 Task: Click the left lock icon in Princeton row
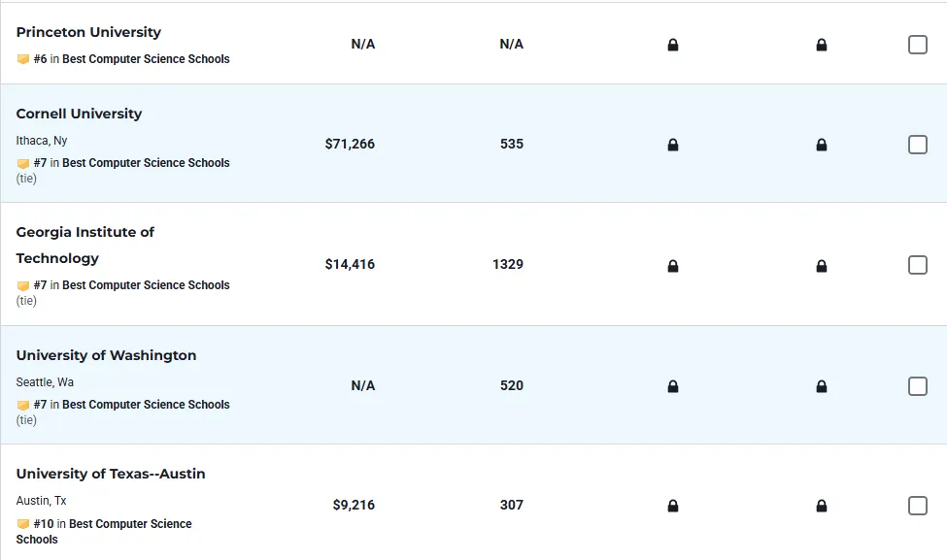pos(673,45)
